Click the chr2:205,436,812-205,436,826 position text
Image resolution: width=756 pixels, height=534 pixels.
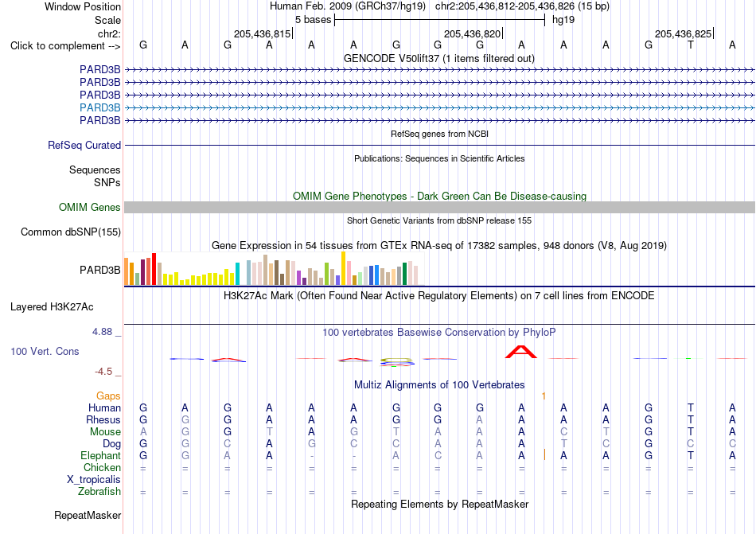pyautogui.click(x=522, y=6)
